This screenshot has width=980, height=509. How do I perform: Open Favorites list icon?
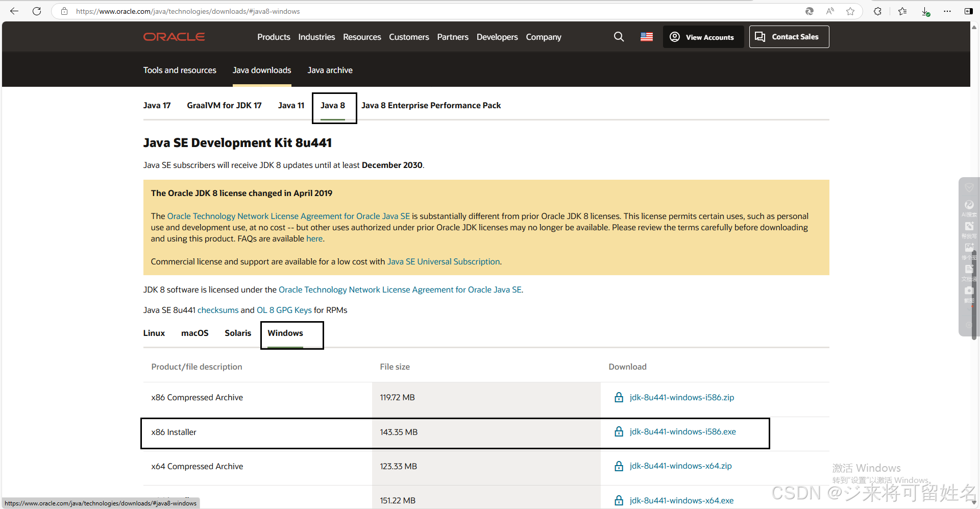click(x=902, y=11)
